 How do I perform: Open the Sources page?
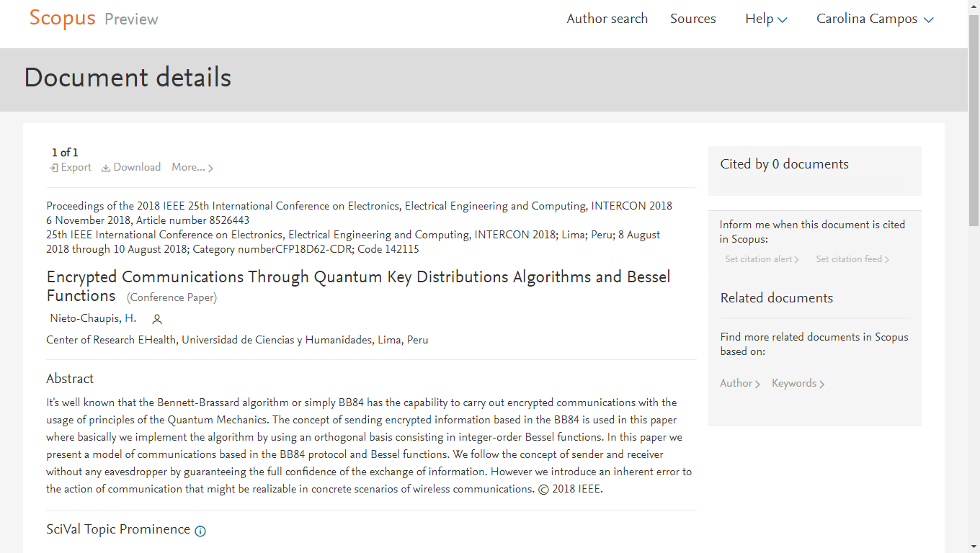click(x=693, y=19)
